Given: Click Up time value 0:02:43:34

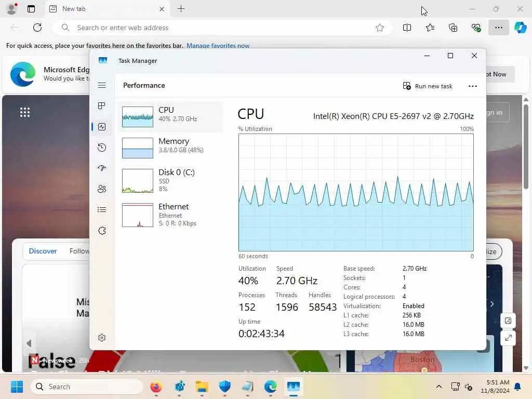Looking at the screenshot, I should pos(261,334).
